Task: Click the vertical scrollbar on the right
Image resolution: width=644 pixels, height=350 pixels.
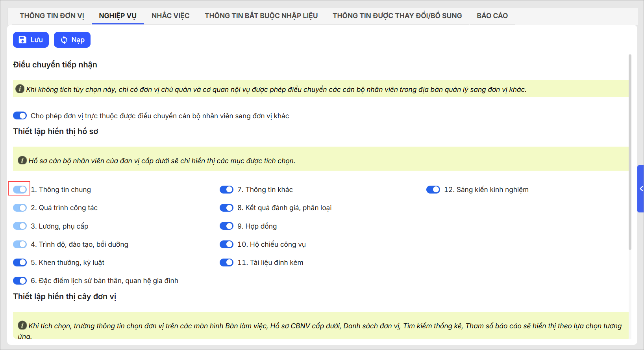Action: tap(630, 152)
